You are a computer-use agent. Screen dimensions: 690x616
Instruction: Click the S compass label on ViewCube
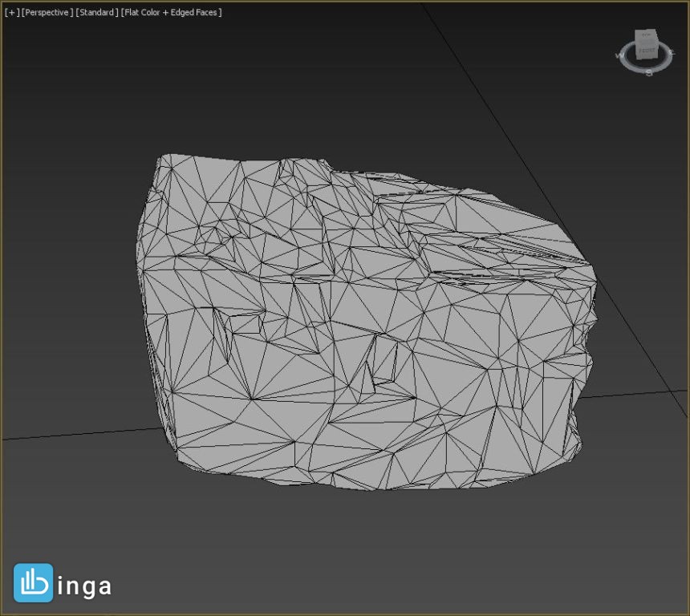(x=648, y=73)
